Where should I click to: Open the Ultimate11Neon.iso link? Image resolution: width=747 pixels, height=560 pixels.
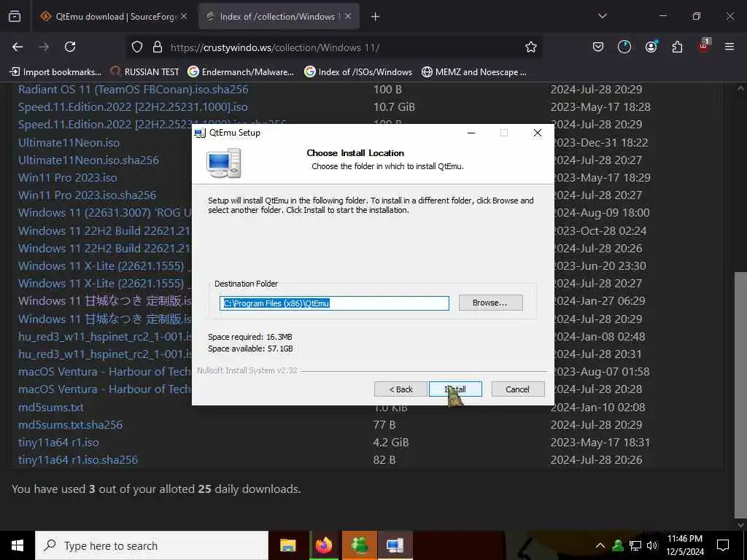(x=69, y=143)
